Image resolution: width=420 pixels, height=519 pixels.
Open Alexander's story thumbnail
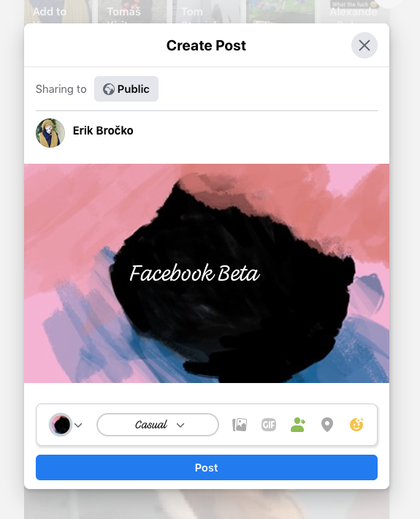[354, 12]
